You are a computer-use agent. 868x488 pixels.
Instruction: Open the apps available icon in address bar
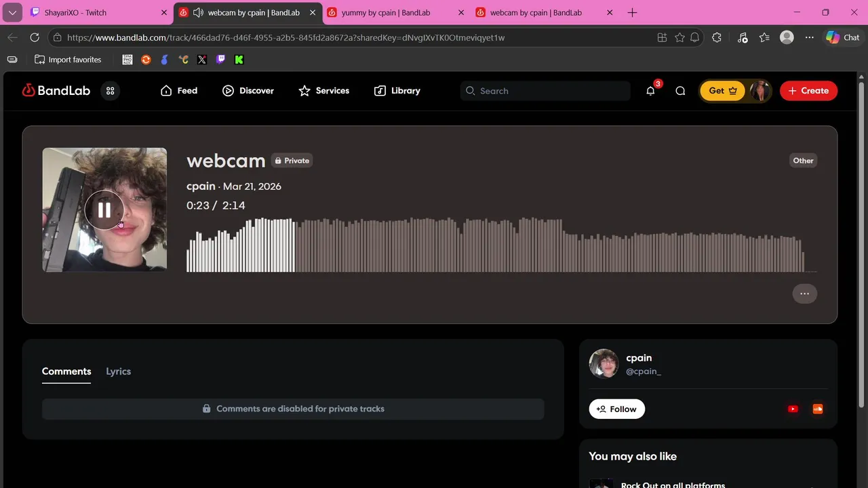[x=663, y=37]
